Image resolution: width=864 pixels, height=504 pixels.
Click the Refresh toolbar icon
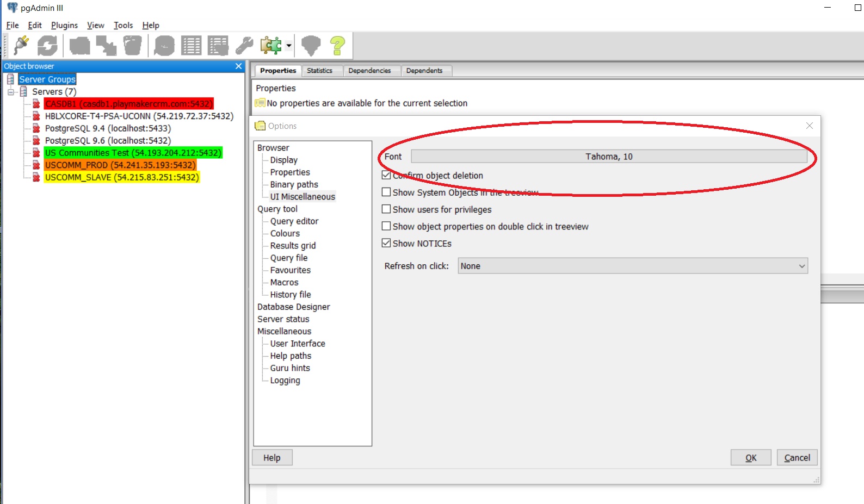[x=47, y=46]
